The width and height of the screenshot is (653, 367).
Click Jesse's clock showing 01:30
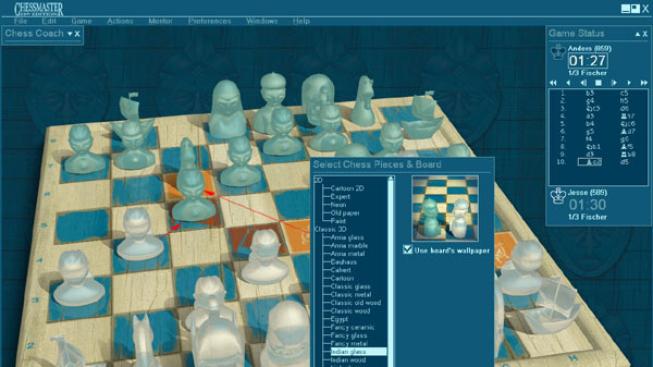pyautogui.click(x=587, y=205)
